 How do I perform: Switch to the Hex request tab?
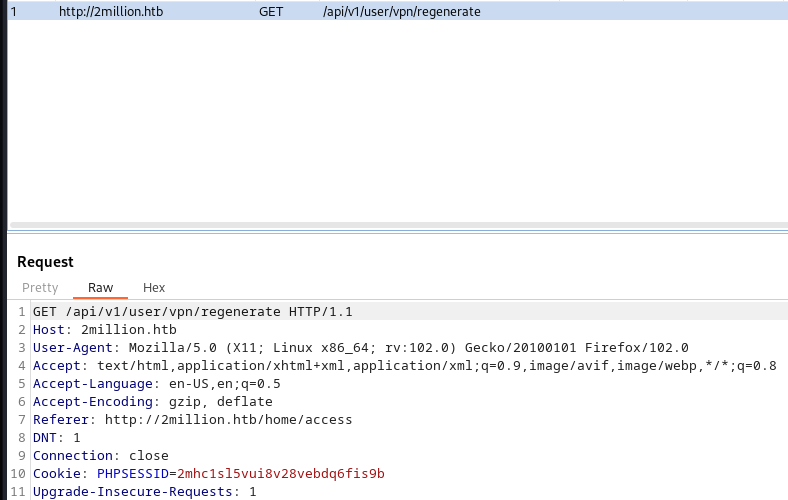[x=154, y=287]
